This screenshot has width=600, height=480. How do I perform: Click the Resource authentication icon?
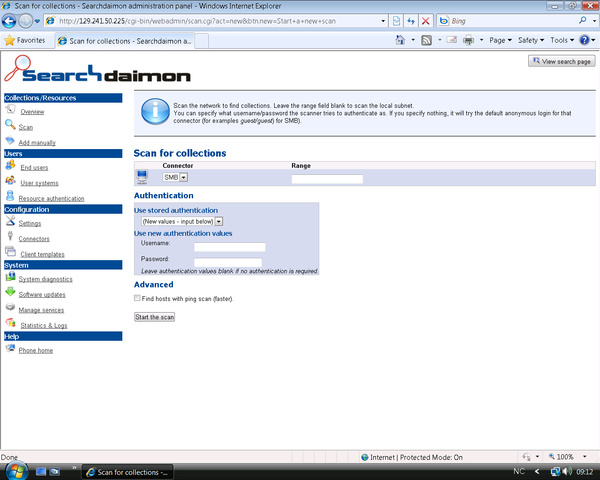point(10,196)
